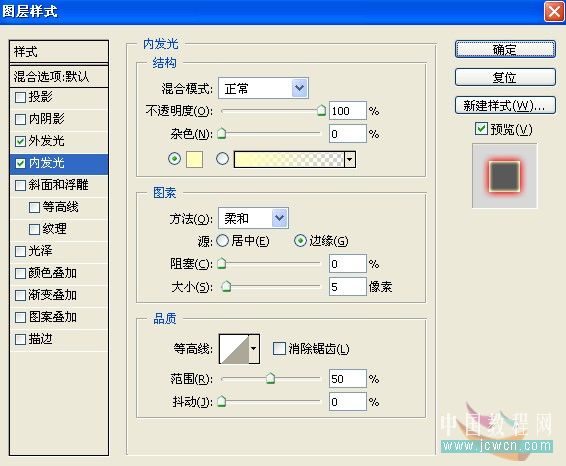Viewport: 566px width, 466px height.
Task: Click the 不透明度 opacity slider handle
Action: click(x=321, y=110)
